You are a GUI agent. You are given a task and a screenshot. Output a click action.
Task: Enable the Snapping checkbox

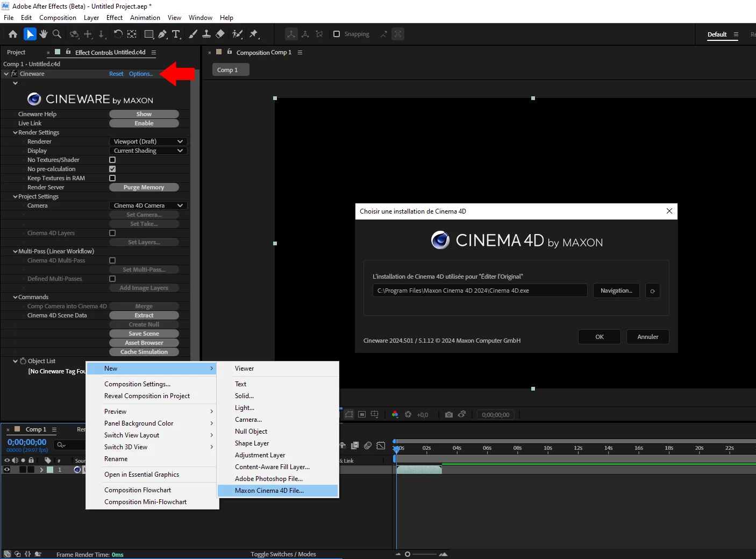pyautogui.click(x=337, y=34)
